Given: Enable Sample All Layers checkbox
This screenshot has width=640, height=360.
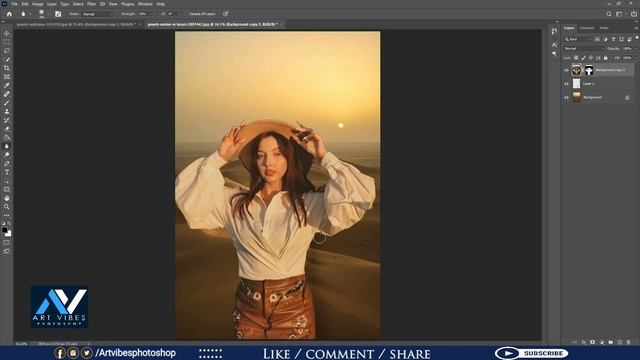Looking at the screenshot, I should (x=187, y=14).
